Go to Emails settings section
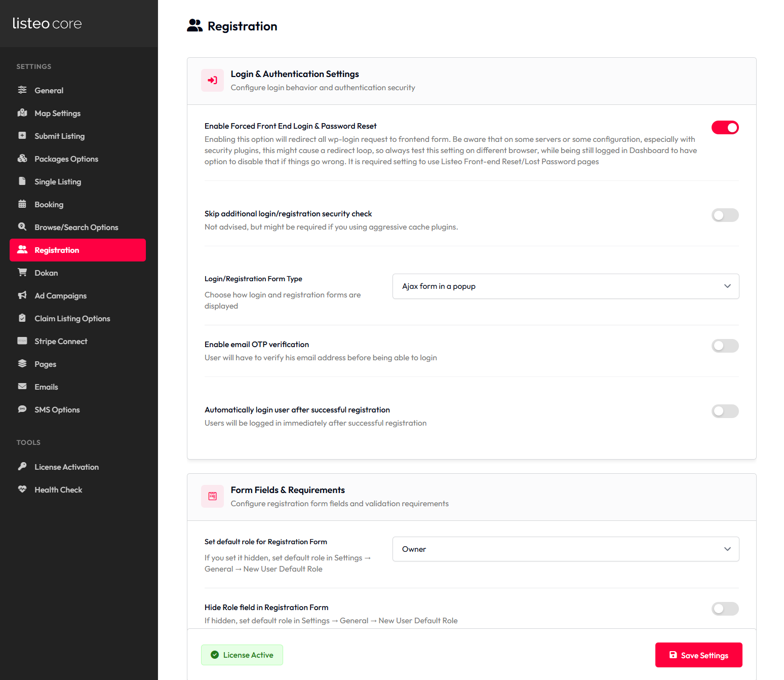 coord(46,387)
